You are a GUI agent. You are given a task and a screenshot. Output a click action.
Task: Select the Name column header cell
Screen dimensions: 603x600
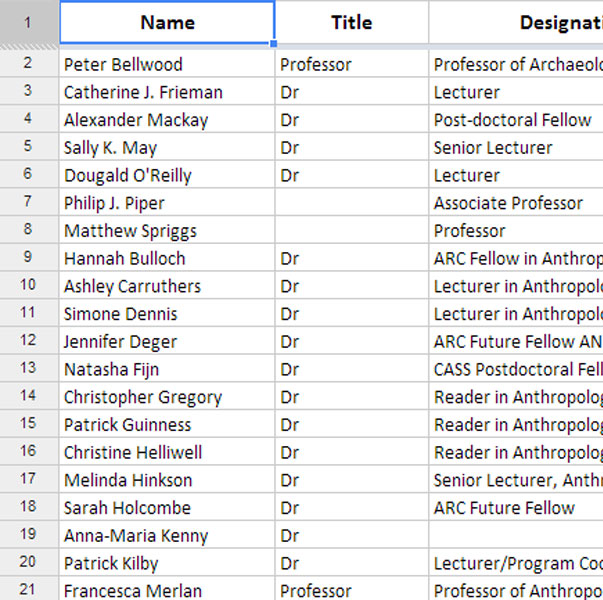(x=167, y=22)
